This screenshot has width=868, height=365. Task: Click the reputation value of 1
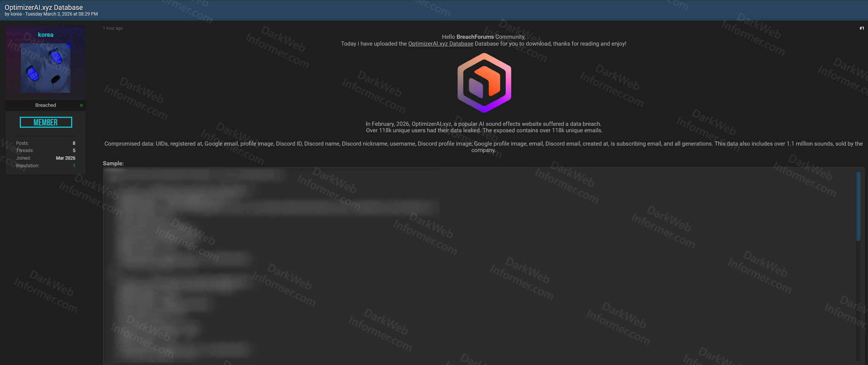[74, 165]
